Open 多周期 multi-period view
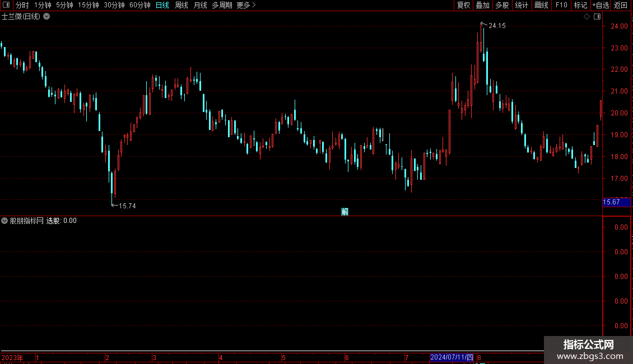 point(222,5)
